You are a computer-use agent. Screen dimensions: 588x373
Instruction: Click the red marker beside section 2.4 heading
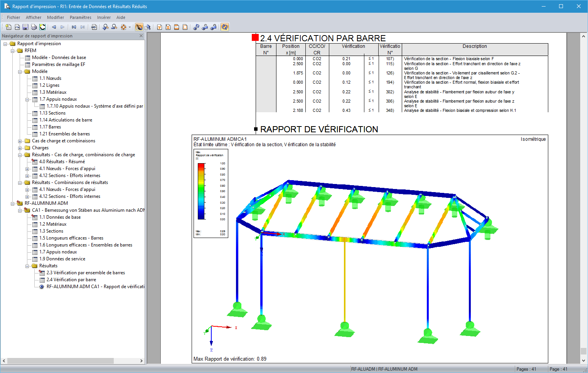pyautogui.click(x=255, y=37)
